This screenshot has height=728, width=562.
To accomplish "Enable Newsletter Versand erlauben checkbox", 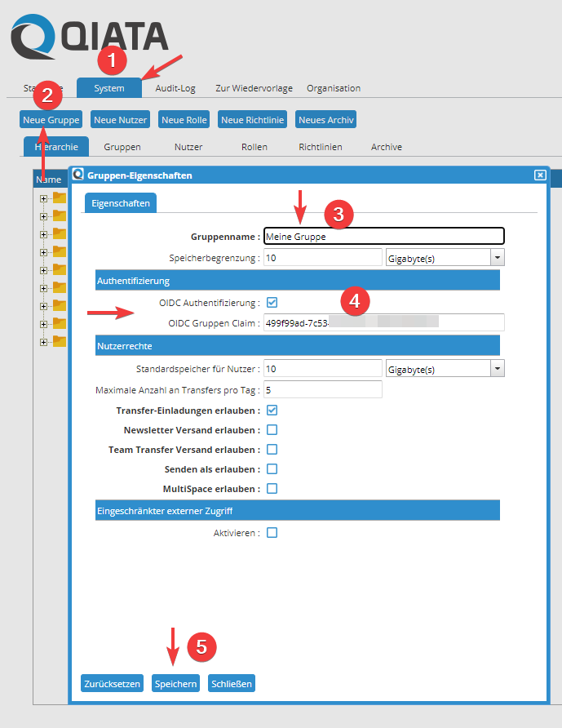I will tap(272, 429).
